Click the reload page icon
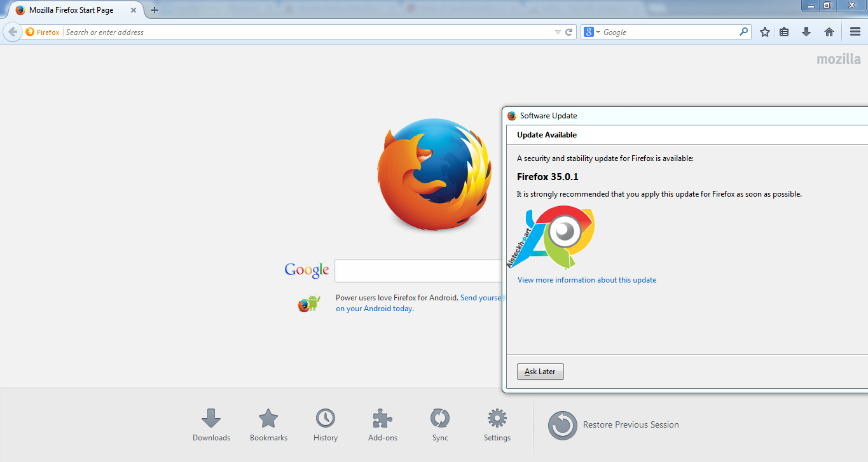868x462 pixels. [569, 32]
